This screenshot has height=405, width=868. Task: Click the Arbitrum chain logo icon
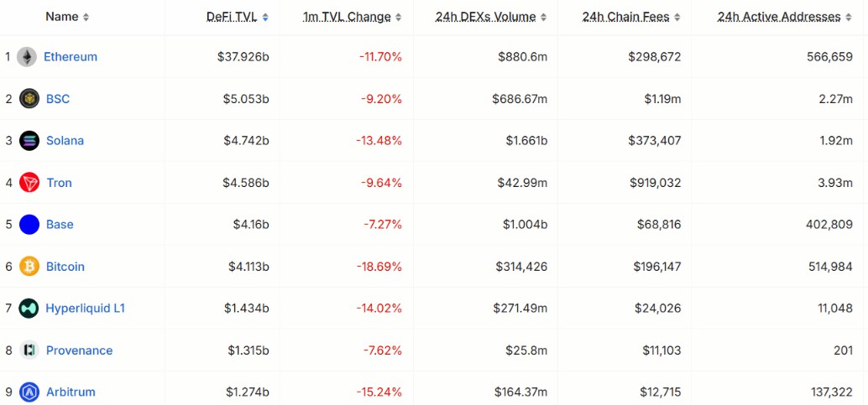(29, 392)
